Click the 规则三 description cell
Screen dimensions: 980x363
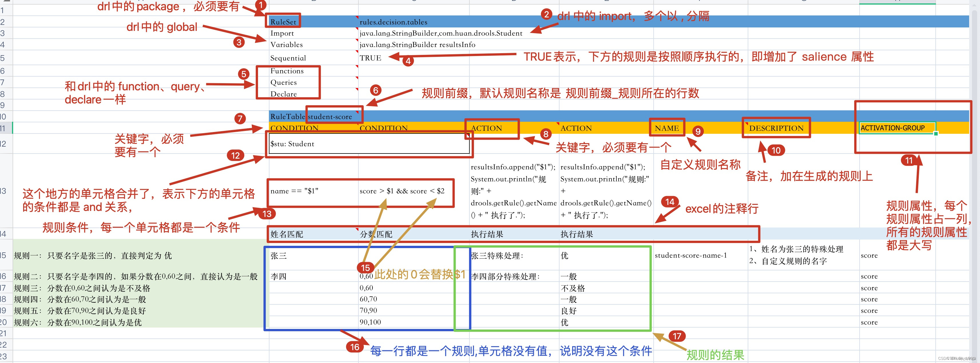pos(141,288)
